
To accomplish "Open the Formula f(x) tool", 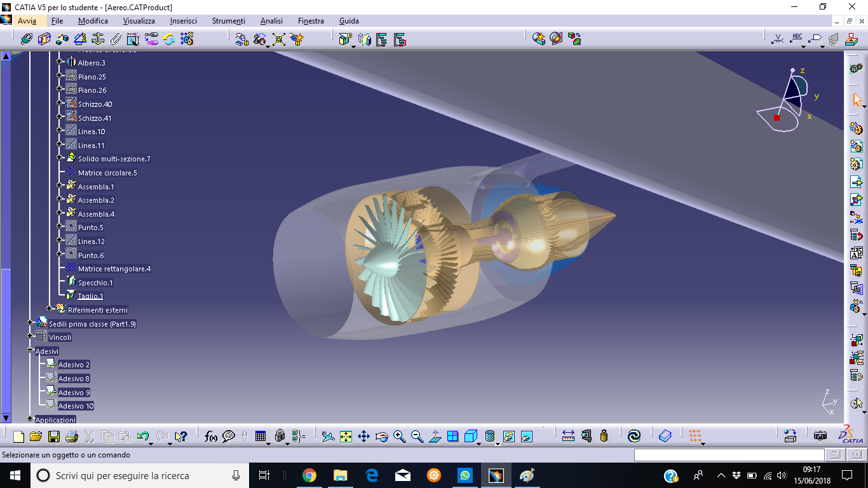I will tap(211, 437).
